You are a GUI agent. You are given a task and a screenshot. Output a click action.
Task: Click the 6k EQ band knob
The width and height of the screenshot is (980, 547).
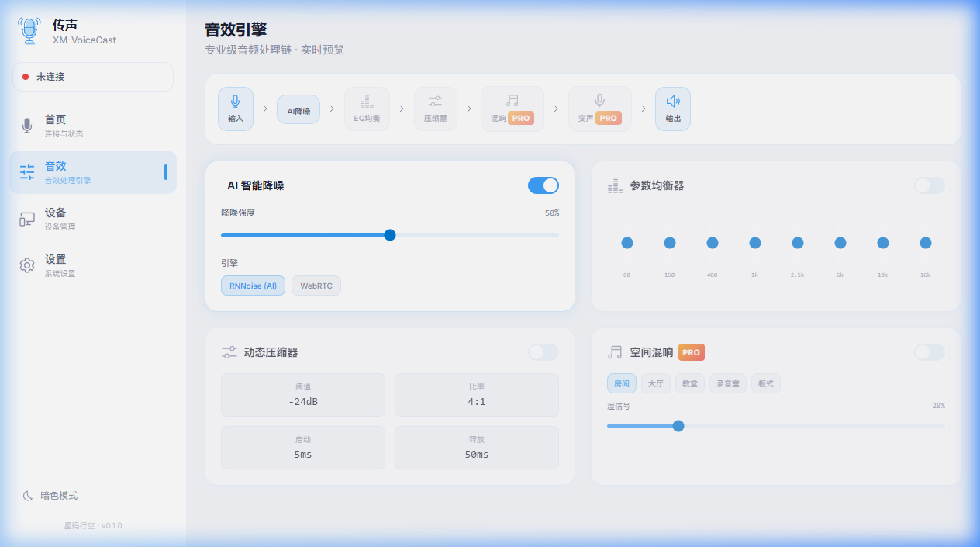click(x=840, y=243)
